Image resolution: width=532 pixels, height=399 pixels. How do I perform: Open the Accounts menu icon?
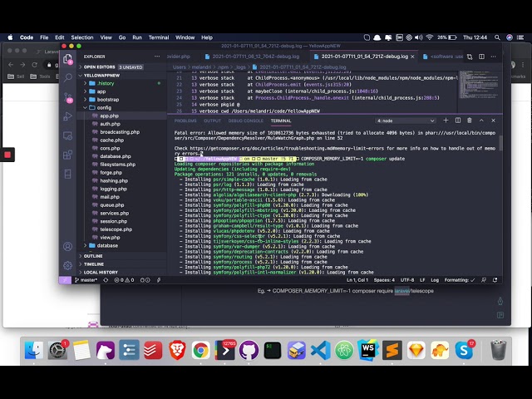point(68,246)
